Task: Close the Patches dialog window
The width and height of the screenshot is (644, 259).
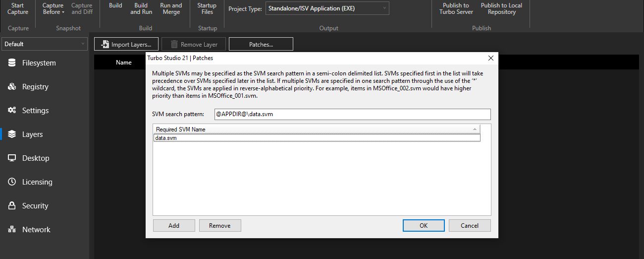Action: [x=491, y=58]
